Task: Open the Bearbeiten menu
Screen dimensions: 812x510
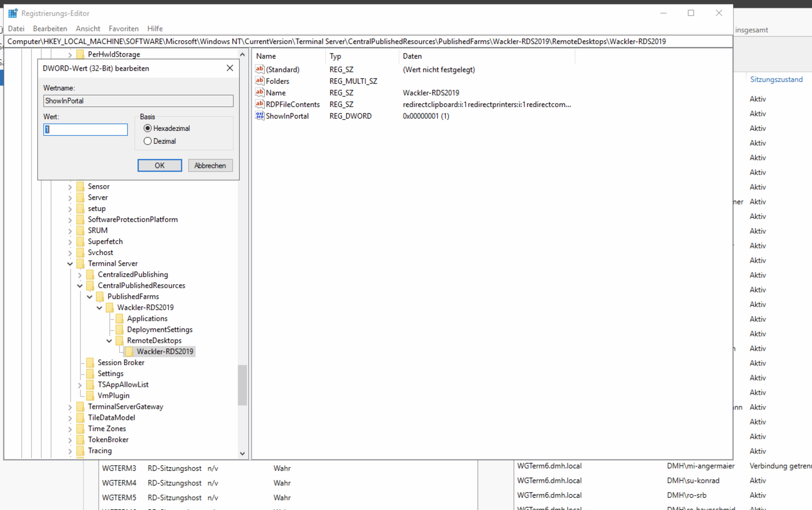Action: pos(50,29)
